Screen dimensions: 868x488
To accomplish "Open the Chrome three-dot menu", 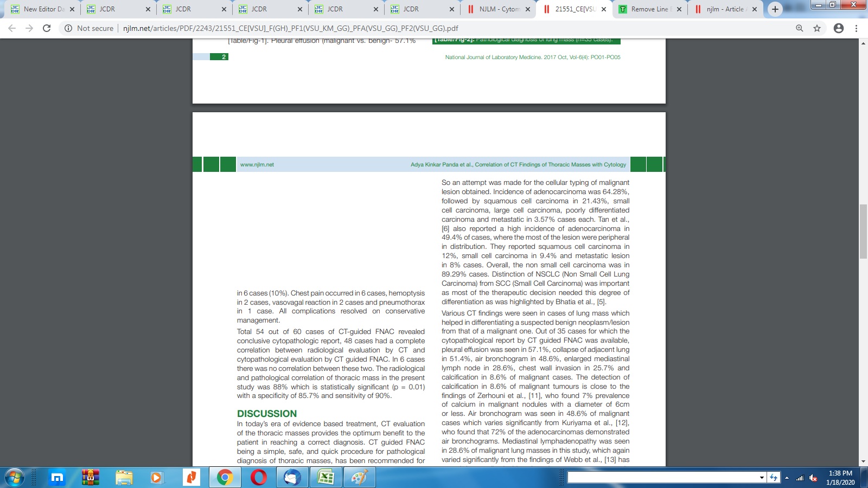I will coord(857,28).
